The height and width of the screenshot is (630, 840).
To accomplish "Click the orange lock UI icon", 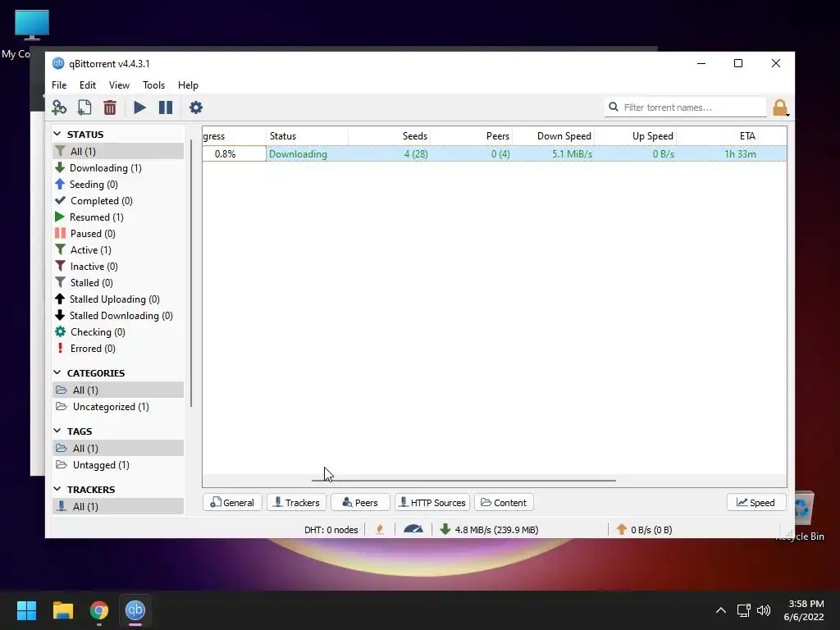I will (x=780, y=107).
